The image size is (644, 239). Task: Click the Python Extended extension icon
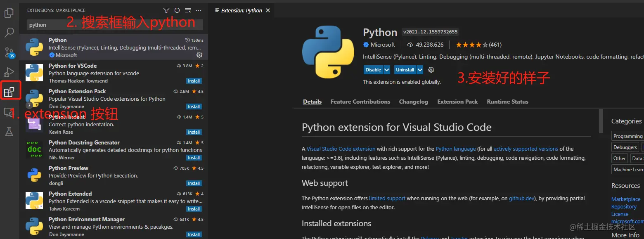(34, 201)
